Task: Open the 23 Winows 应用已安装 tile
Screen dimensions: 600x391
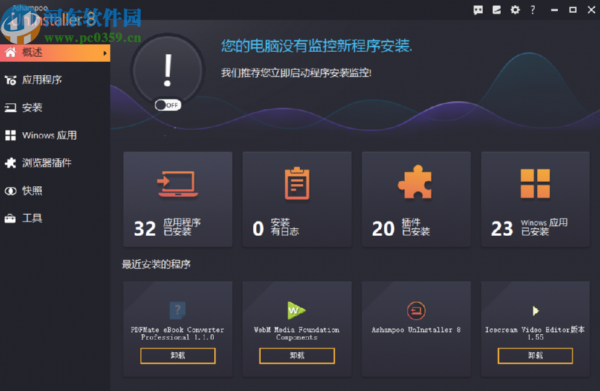Action: point(535,199)
